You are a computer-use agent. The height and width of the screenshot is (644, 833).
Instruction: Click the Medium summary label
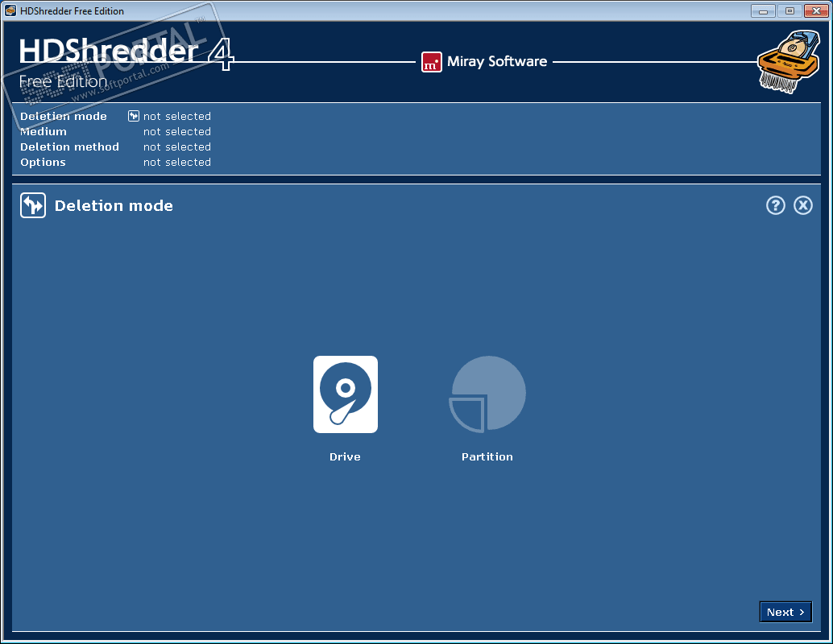tap(44, 132)
